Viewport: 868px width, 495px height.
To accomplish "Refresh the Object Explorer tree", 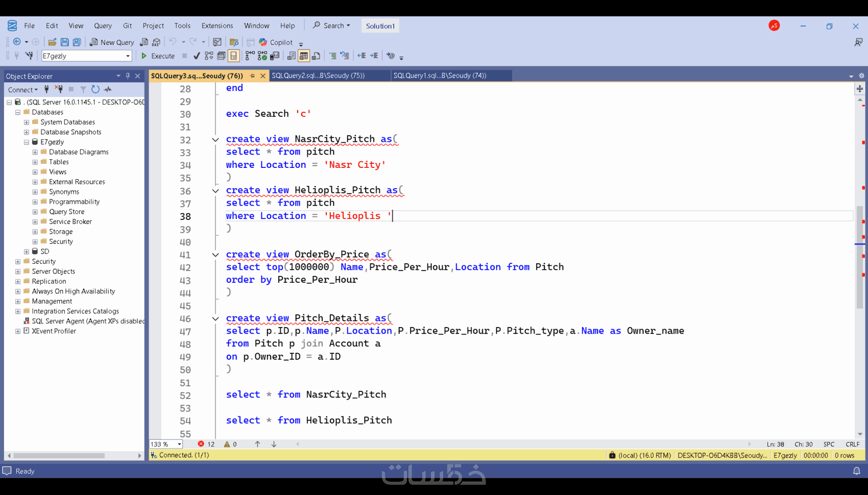I will pos(95,89).
